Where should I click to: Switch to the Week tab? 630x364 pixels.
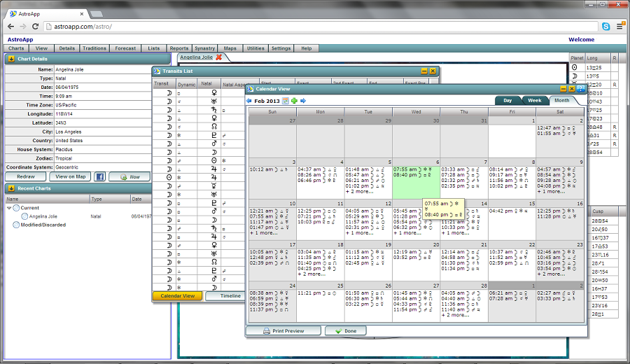coord(534,101)
